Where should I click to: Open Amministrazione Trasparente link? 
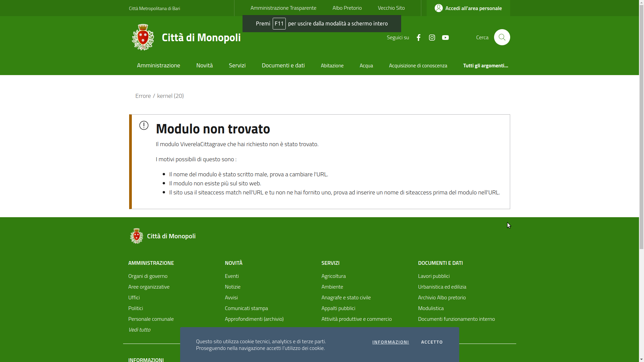click(283, 8)
